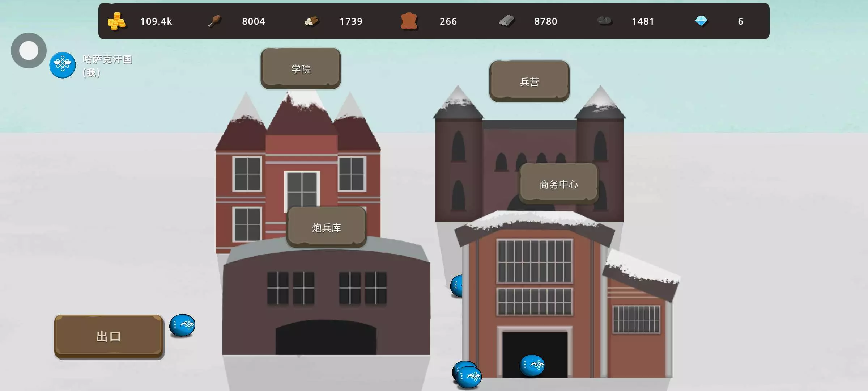Click the blue diamond gem icon
868x391 pixels.
(701, 21)
